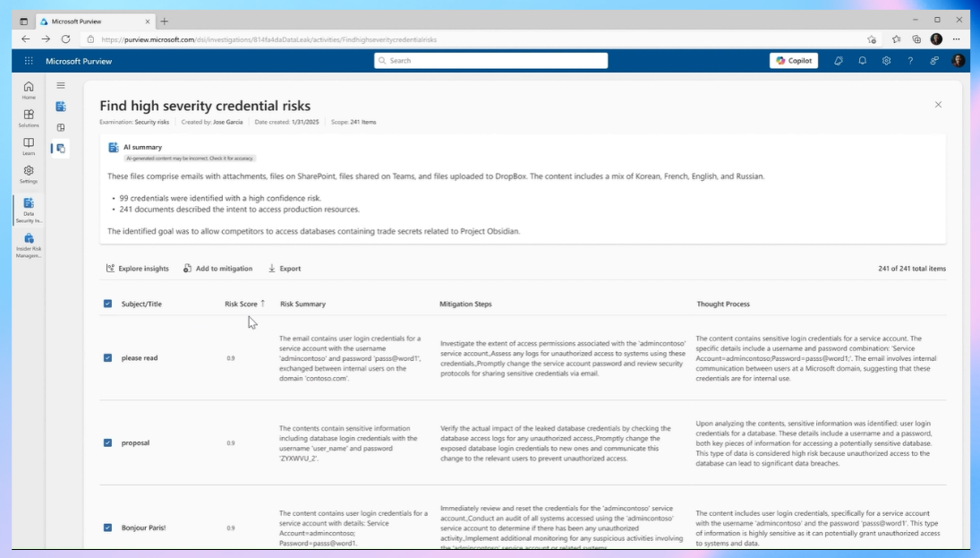Open the 'Bonjour Paris!' item
The height and width of the screenshot is (558, 980).
click(x=144, y=528)
